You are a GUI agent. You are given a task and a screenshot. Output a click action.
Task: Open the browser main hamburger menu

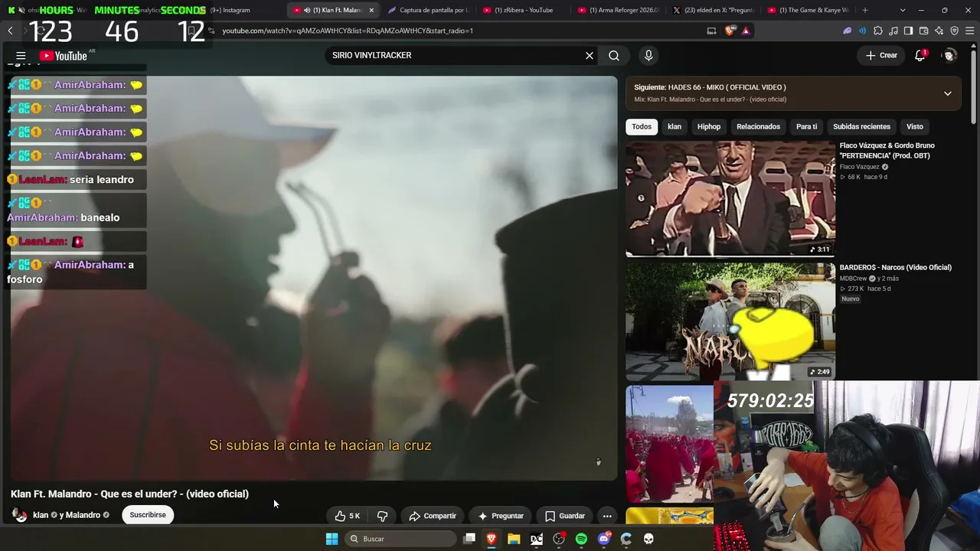tap(969, 31)
